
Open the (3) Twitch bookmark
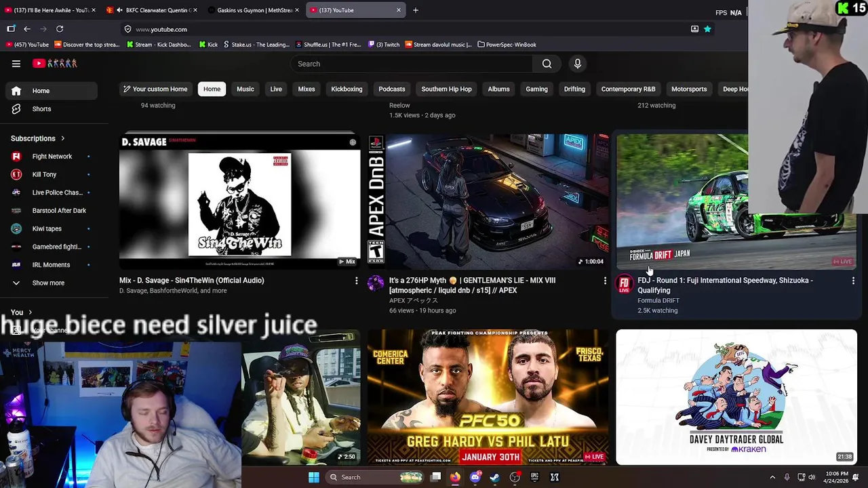384,45
